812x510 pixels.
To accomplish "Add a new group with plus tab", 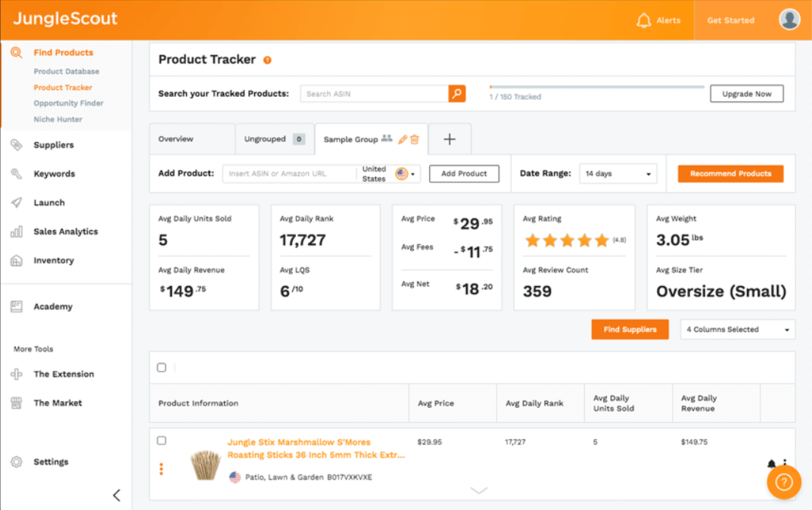I will tap(450, 138).
